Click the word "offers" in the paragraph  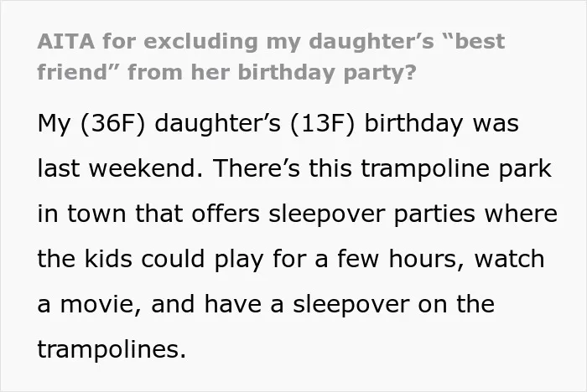(x=226, y=214)
